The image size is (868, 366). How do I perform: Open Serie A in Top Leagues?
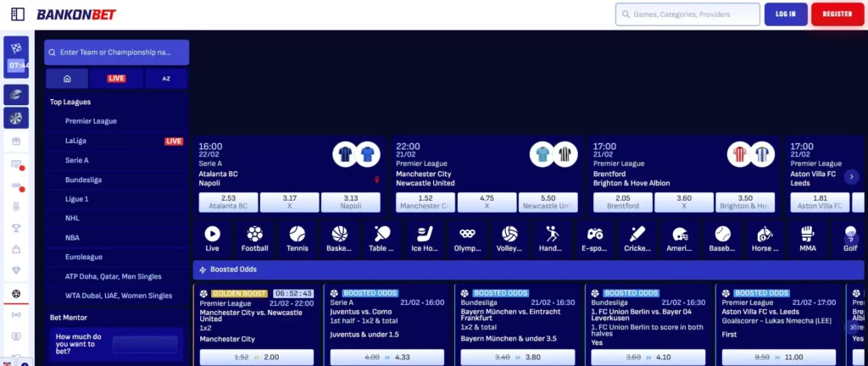[x=116, y=160]
